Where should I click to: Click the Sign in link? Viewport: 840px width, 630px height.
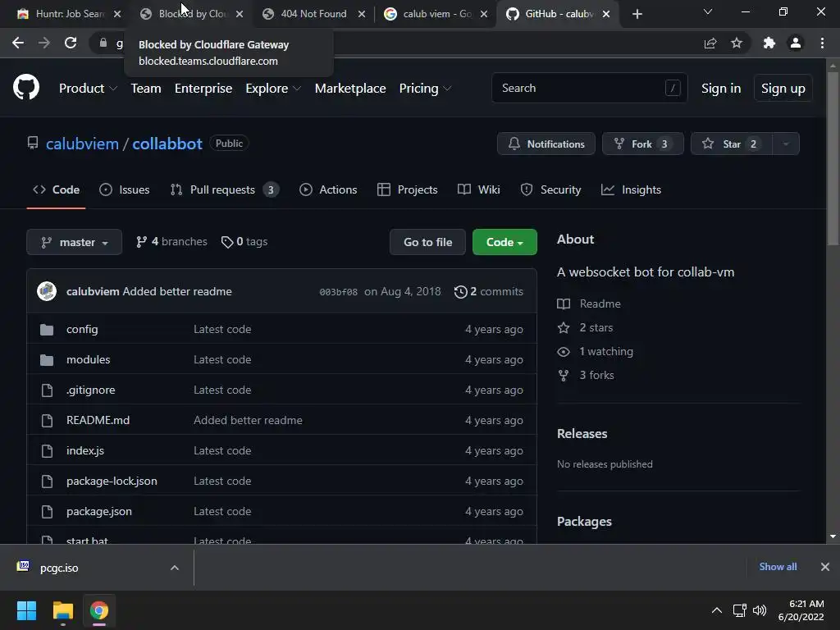pos(721,89)
